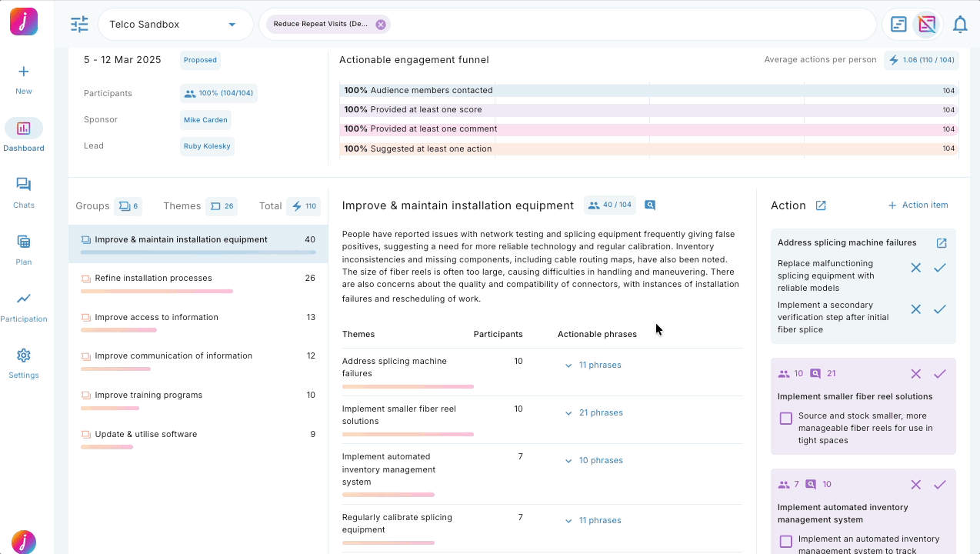
Task: Click the 'Improve training programs' progress bar
Action: [110, 408]
